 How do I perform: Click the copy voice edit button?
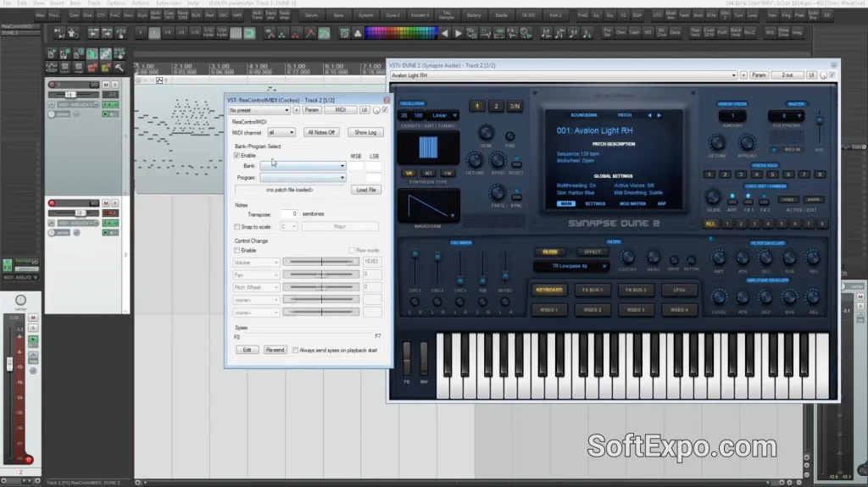[788, 199]
